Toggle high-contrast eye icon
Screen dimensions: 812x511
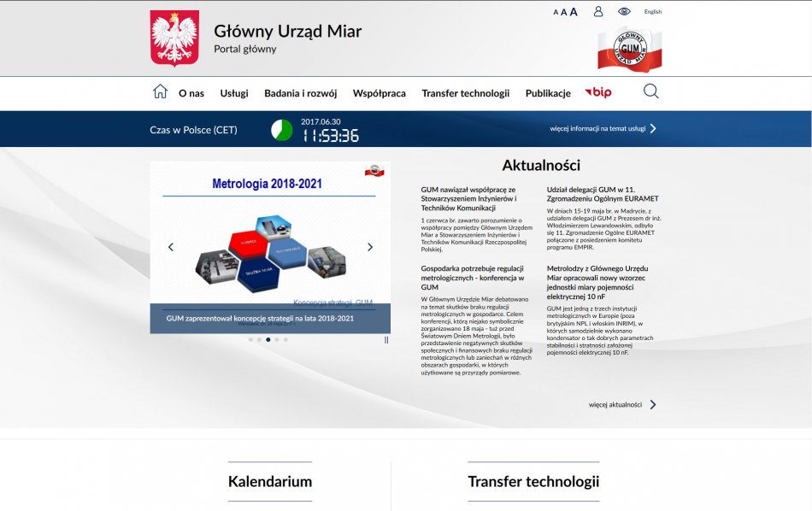[624, 11]
